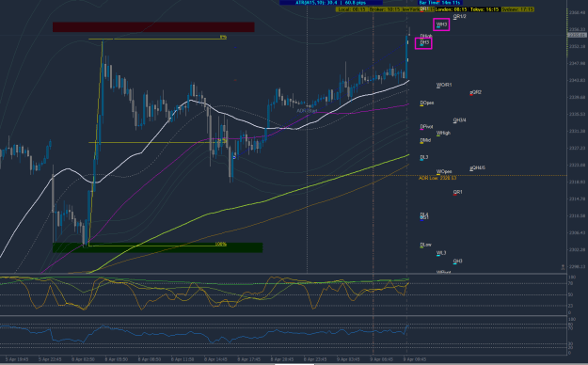Click the Tokyo session clock
The width and height of the screenshot is (588, 365).
click(485, 9)
